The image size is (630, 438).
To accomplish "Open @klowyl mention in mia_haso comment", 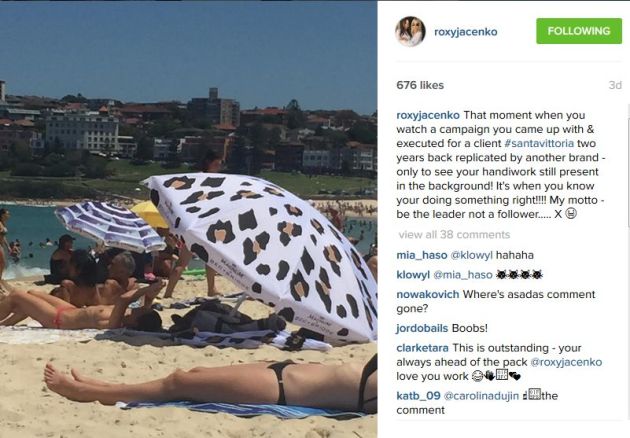I will click(471, 255).
